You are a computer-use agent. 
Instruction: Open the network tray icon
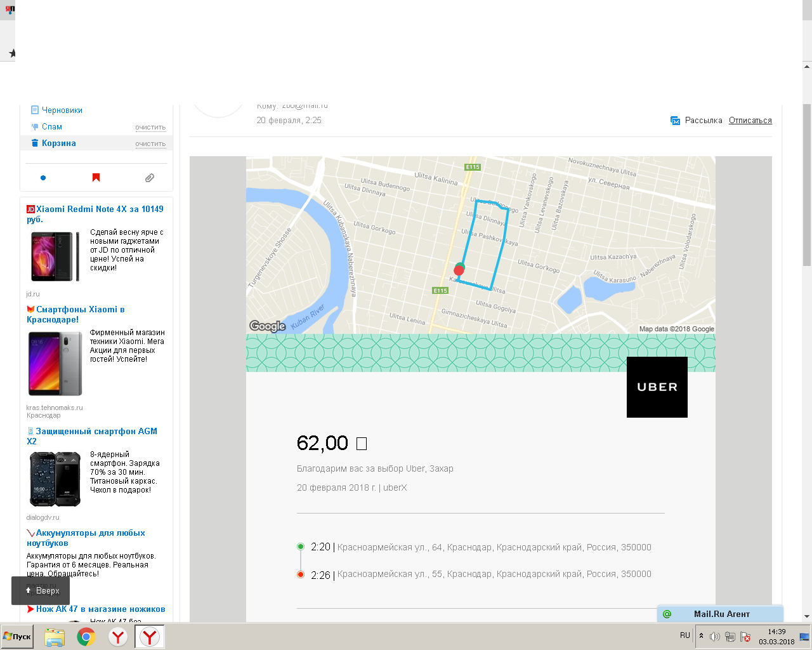coord(730,637)
